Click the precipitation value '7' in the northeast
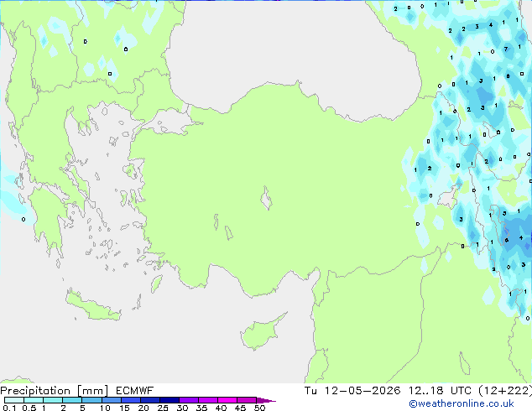This screenshot has width=532, height=411. pyautogui.click(x=506, y=49)
